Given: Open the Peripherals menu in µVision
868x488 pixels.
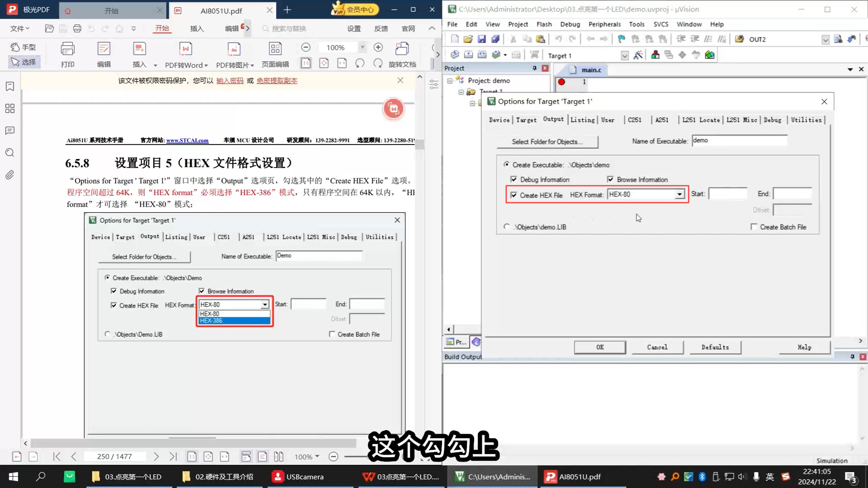Looking at the screenshot, I should (605, 24).
